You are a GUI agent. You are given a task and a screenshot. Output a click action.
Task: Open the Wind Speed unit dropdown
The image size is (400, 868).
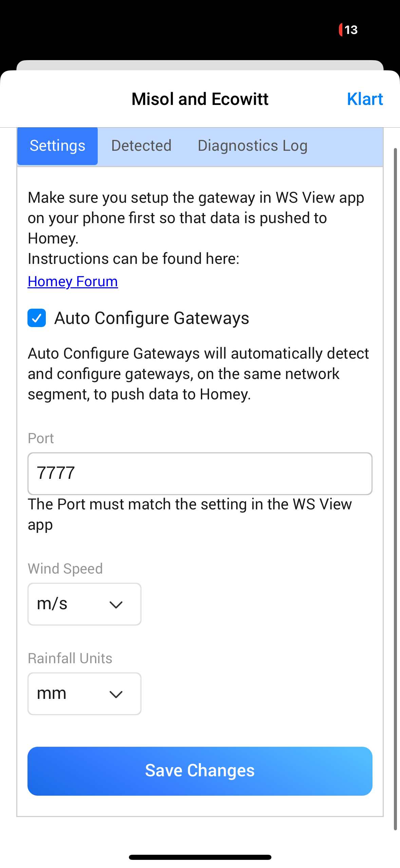(84, 604)
